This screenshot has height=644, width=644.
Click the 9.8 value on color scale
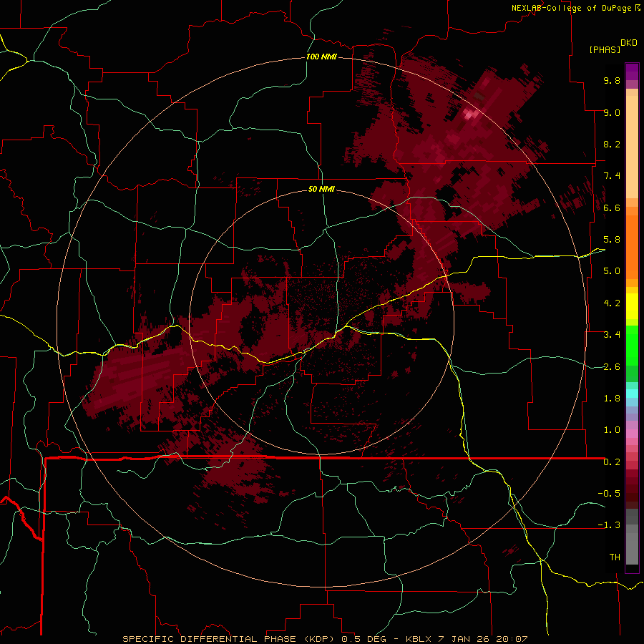[x=612, y=80]
